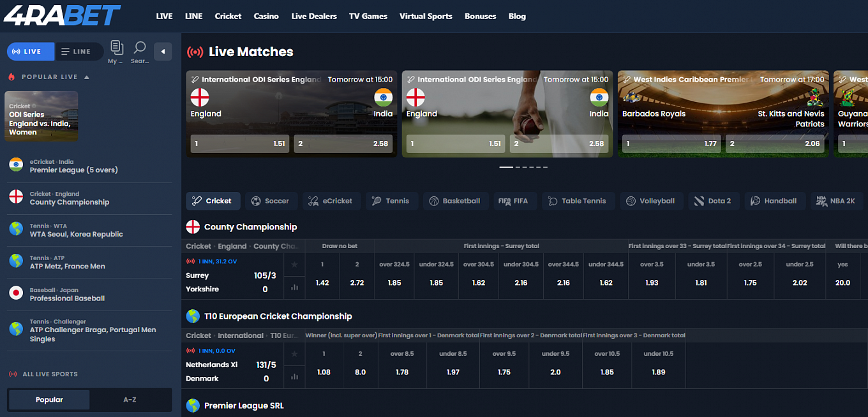Screen dimensions: 868x417
Task: Open the My bets slip icon
Action: tap(116, 50)
